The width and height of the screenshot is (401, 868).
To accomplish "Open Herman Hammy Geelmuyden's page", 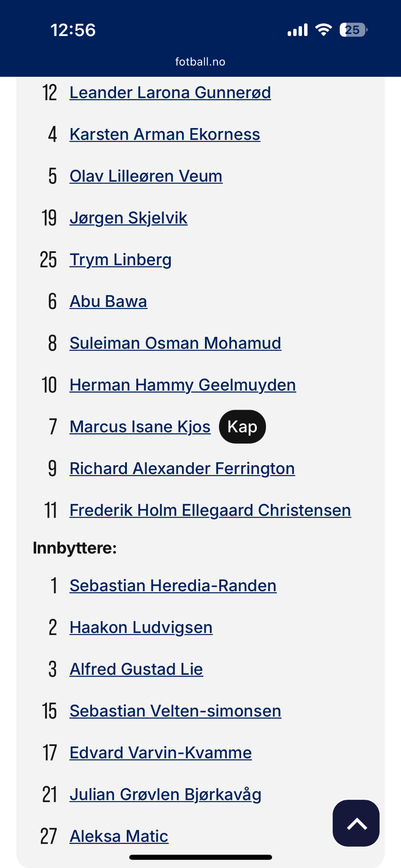I will (x=183, y=385).
